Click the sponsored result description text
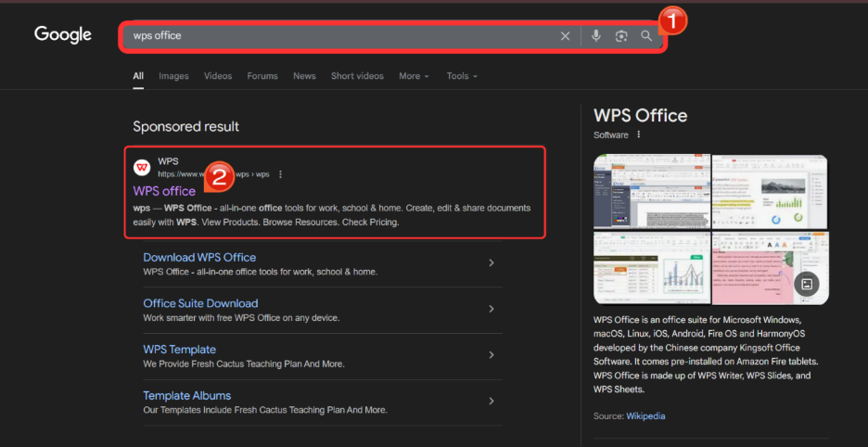This screenshot has width=868, height=447. pos(332,215)
